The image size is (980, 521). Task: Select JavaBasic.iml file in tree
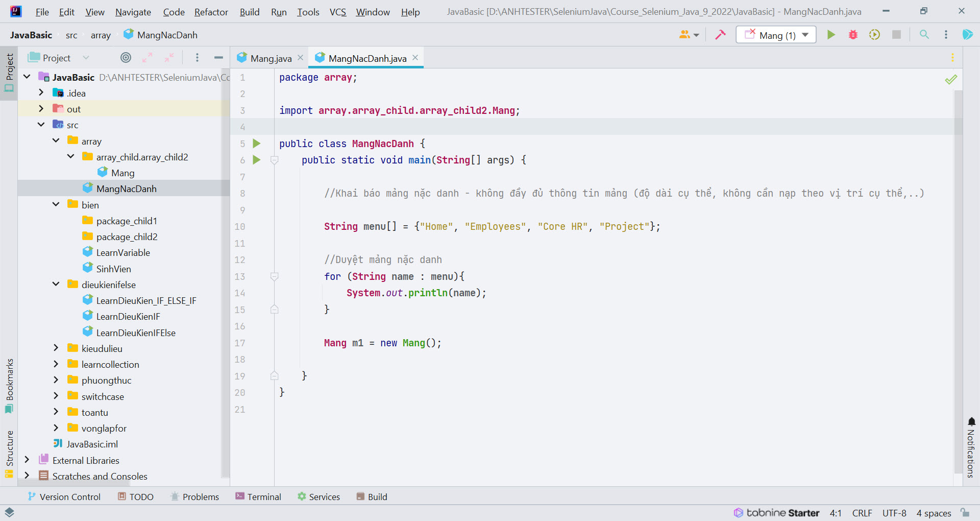tap(92, 444)
